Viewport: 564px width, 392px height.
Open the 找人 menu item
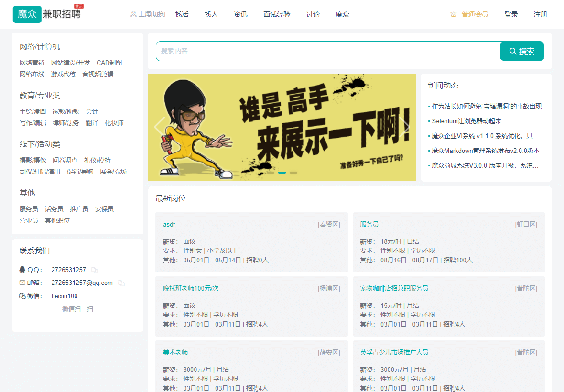[211, 14]
